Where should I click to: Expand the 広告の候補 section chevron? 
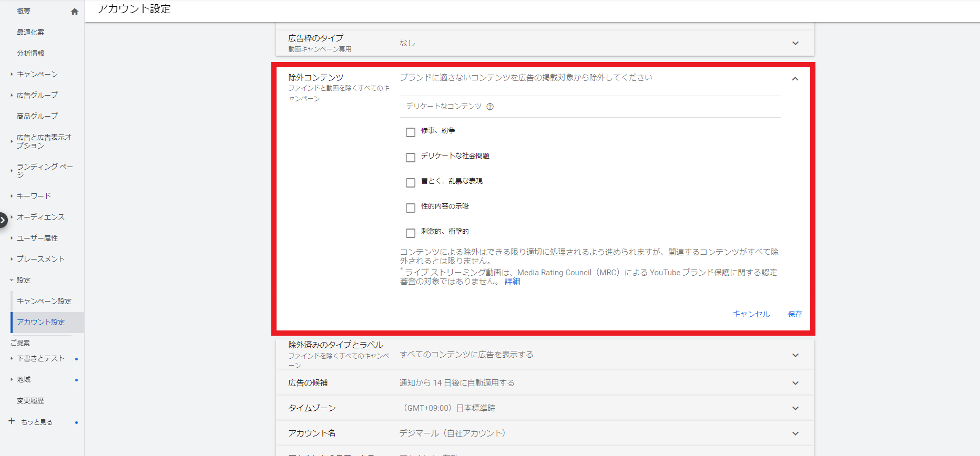pos(795,383)
